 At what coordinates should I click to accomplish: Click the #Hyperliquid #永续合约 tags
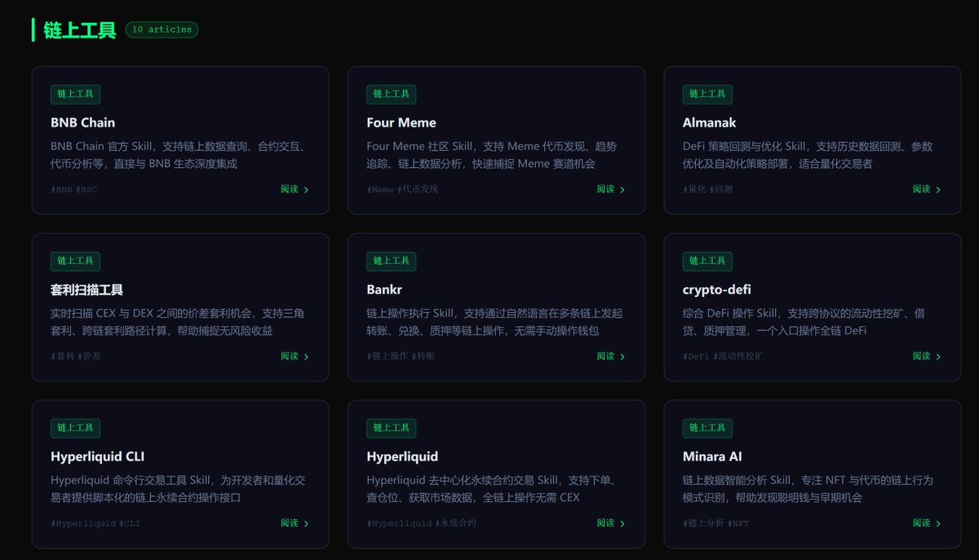click(x=421, y=523)
